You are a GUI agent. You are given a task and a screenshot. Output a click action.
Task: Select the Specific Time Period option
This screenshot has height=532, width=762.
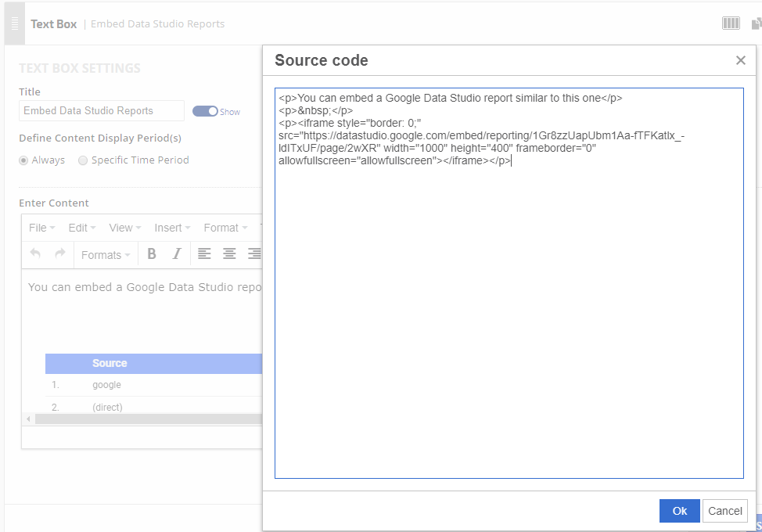click(x=83, y=160)
